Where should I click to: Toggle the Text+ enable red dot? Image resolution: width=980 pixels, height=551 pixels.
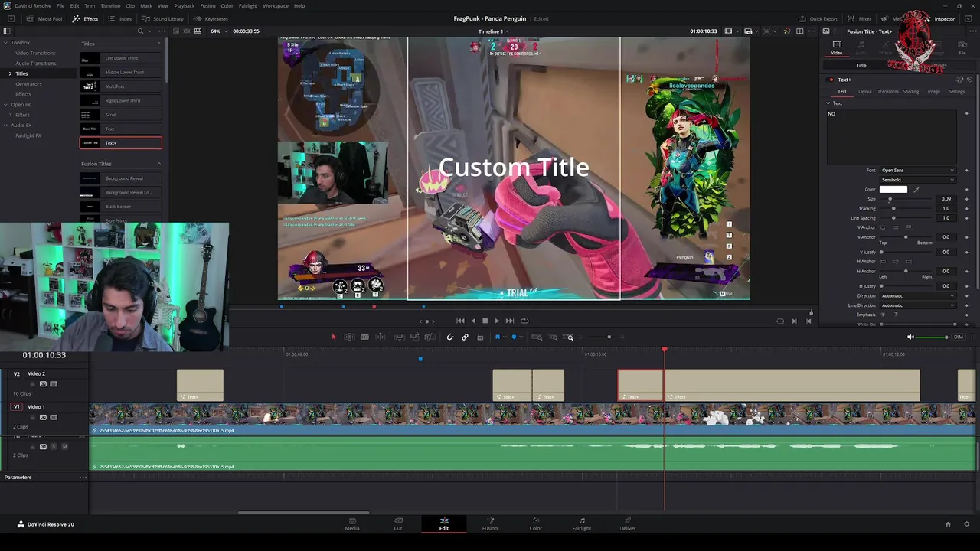coord(831,80)
